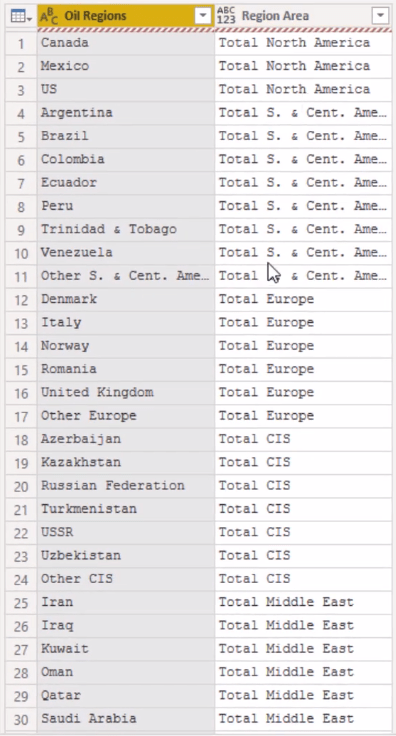396x736 pixels.
Task: Click the ABC123 data type icon of Region Area
Action: point(226,16)
